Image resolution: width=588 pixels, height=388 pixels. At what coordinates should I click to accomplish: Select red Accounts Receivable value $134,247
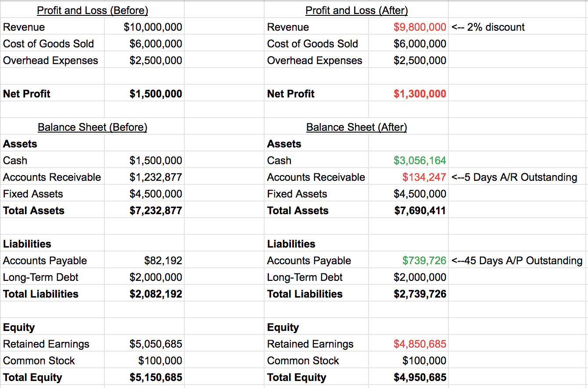tap(424, 177)
